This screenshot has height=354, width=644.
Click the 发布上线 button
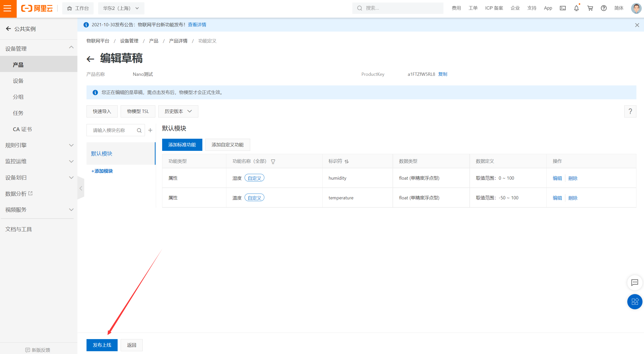[102, 345]
